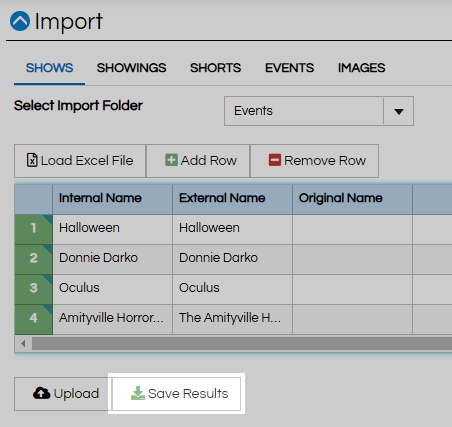Viewport: 452px width, 427px height.
Task: Switch to the SHORTS tab
Action: point(215,68)
